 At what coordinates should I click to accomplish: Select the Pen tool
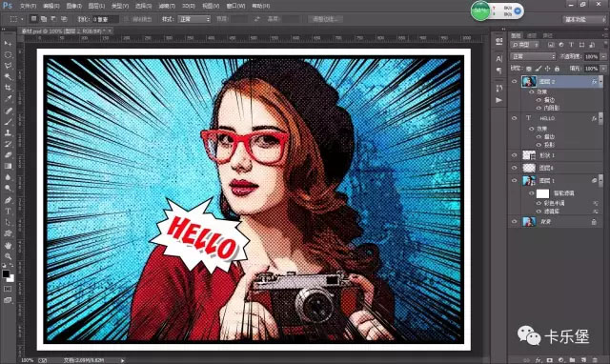tap(8, 200)
